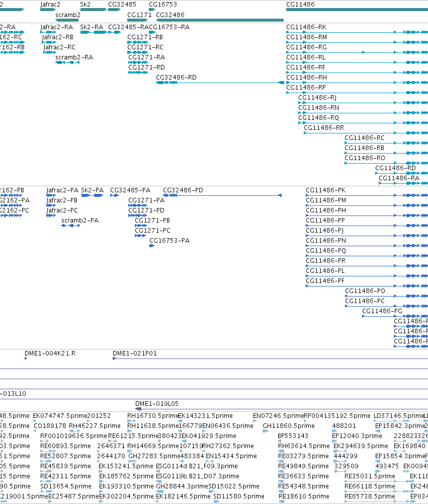Select protein CG11486-PG label
Image resolution: width=428 pixels, height=504 pixels.
coord(382,311)
